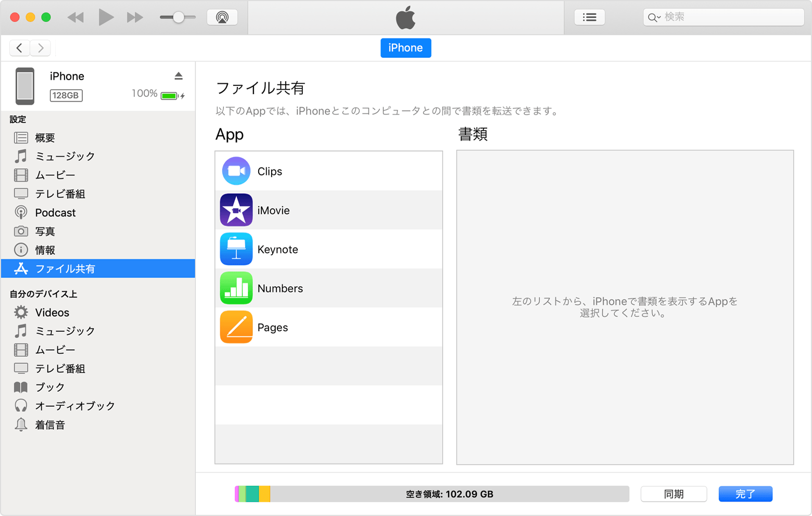This screenshot has width=812, height=516.
Task: Open オーディオブック on device
Action: [x=98, y=406]
